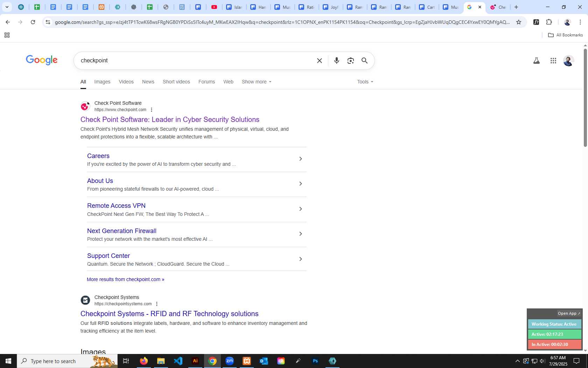Start voice search with microphone icon
The width and height of the screenshot is (588, 368).
(x=336, y=61)
